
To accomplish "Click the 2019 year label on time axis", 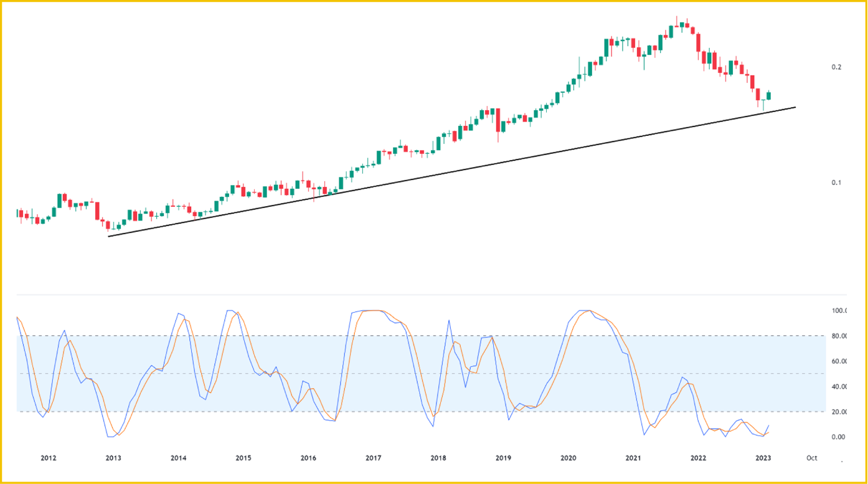I will pyautogui.click(x=503, y=458).
